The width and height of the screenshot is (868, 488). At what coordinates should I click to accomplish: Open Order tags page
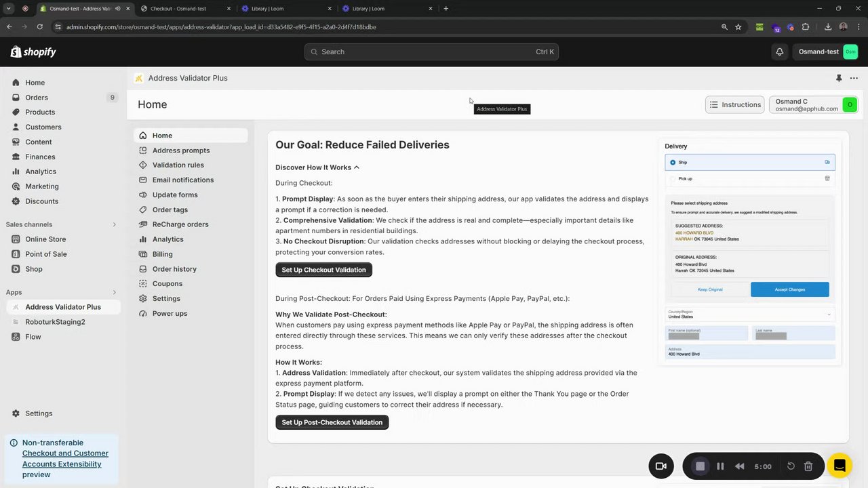tap(170, 209)
